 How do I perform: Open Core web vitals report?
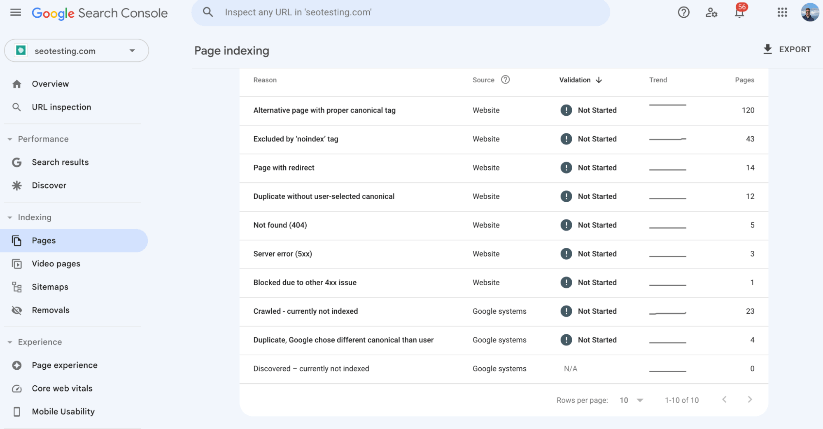(x=64, y=388)
